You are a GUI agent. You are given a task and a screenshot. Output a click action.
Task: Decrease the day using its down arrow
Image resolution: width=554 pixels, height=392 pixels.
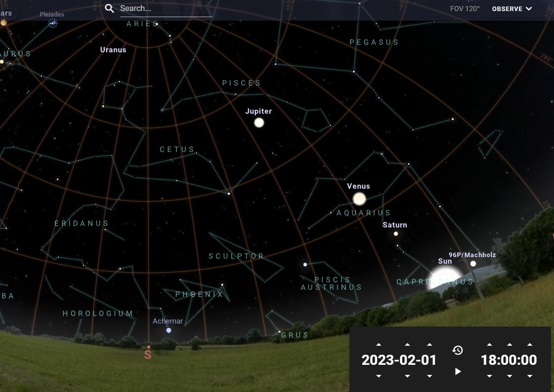click(x=429, y=375)
